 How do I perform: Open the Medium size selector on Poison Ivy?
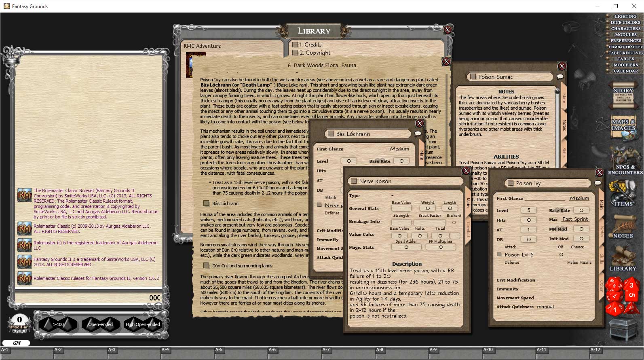579,198
